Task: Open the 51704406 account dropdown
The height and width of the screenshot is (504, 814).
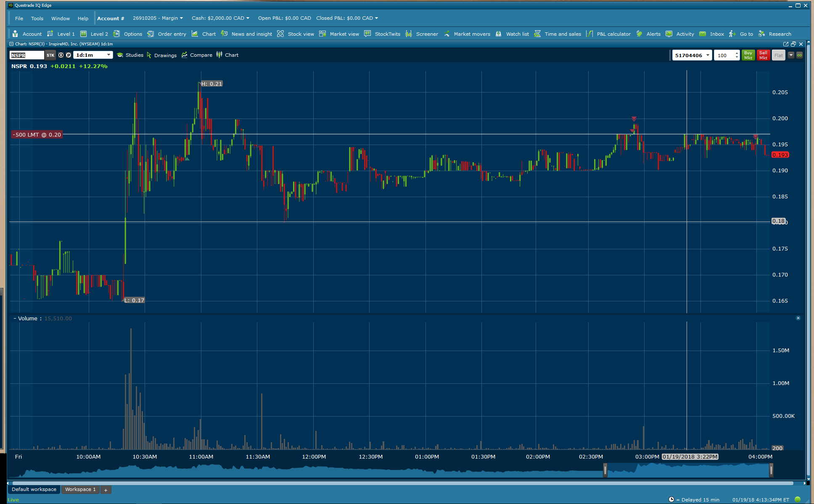Action: (708, 55)
